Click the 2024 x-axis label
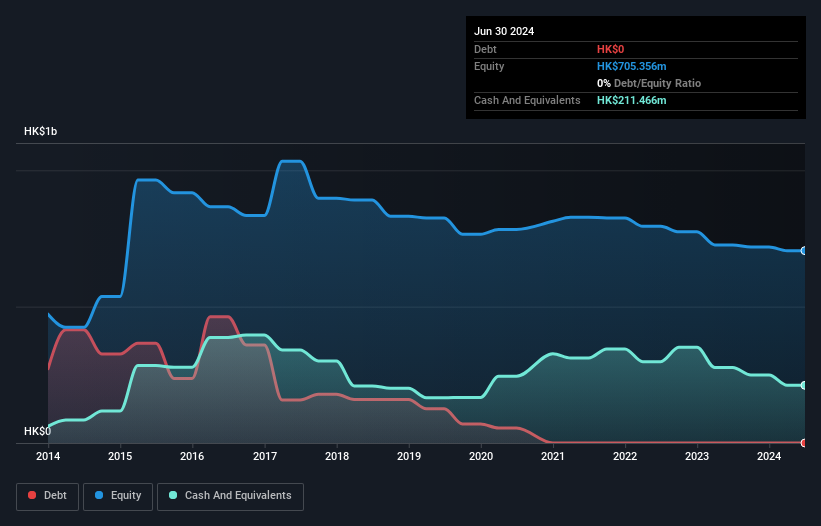 coord(769,456)
